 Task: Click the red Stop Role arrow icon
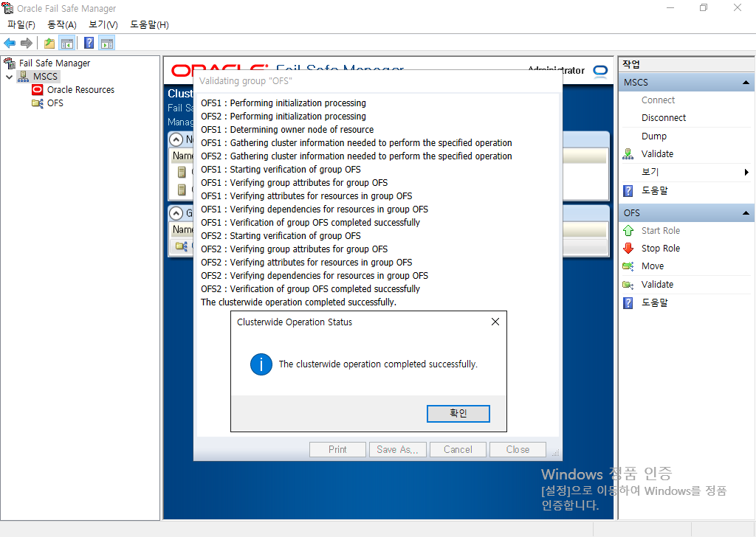[628, 249]
